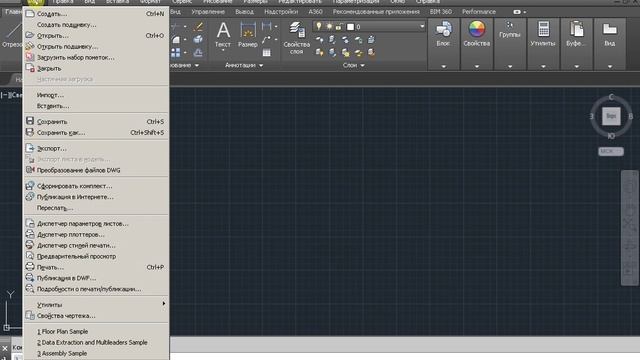Expand Утилиты submenu in File menu
Screen dimensions: 640x360
96,305
